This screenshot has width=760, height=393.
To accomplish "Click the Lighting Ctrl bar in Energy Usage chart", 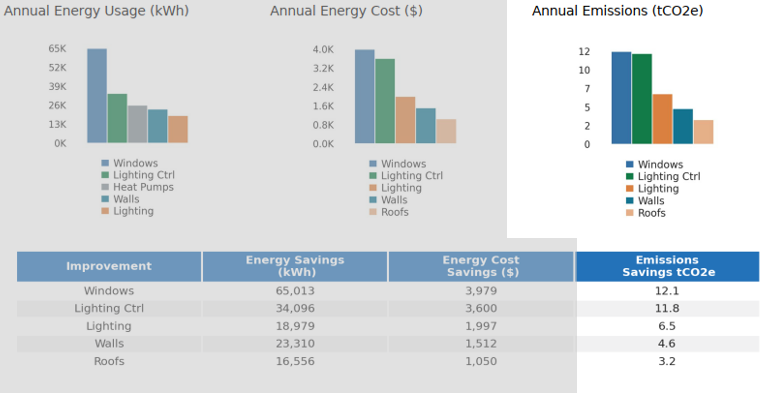I will tap(117, 118).
